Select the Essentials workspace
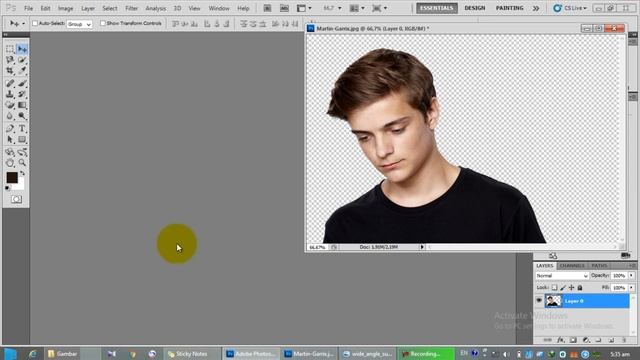The height and width of the screenshot is (360, 640). (437, 8)
